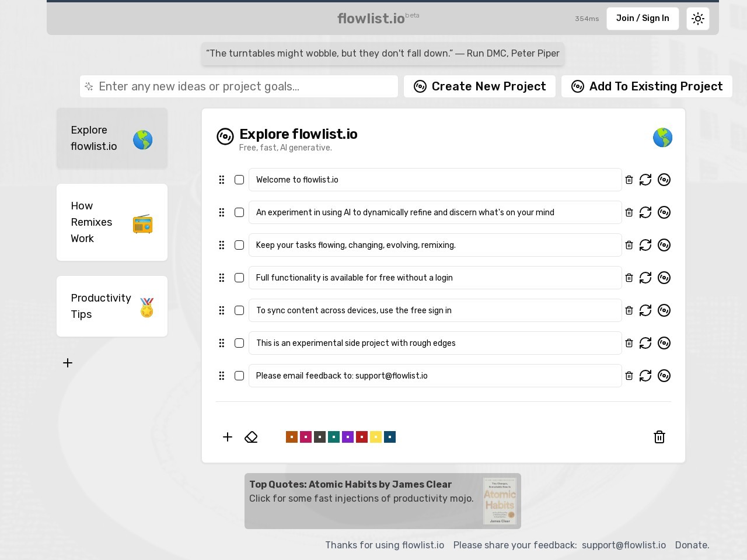Image resolution: width=747 pixels, height=560 pixels.
Task: Select the magenta color swatch
Action: (306, 437)
